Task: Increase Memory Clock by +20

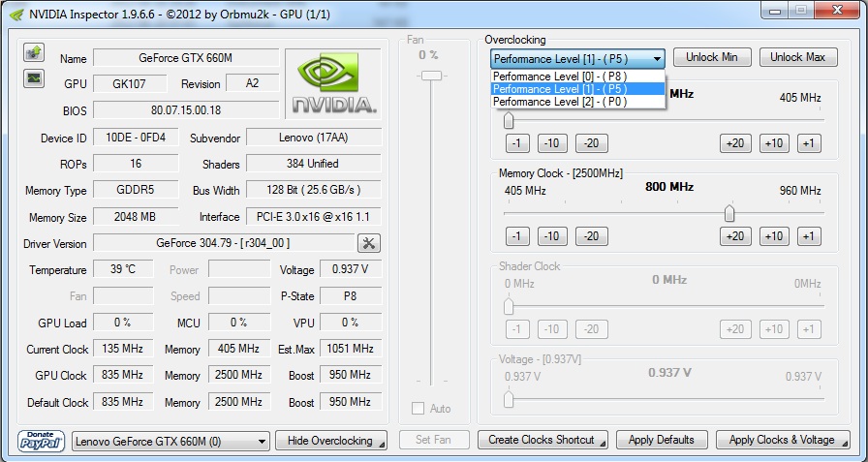Action: (735, 236)
